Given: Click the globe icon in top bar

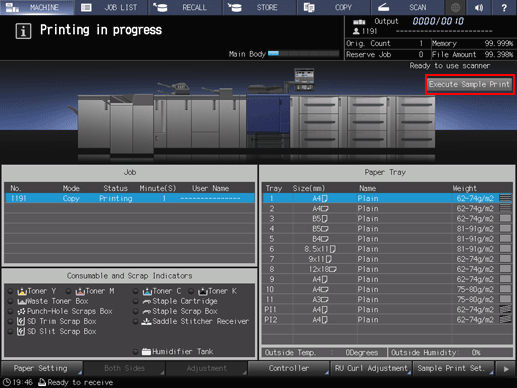Looking at the screenshot, I should click(x=455, y=7).
